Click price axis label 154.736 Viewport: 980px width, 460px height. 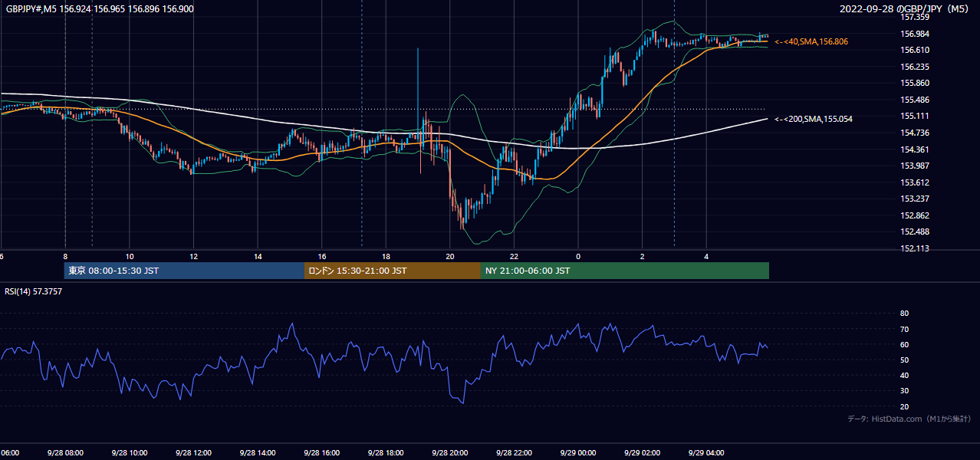point(916,133)
